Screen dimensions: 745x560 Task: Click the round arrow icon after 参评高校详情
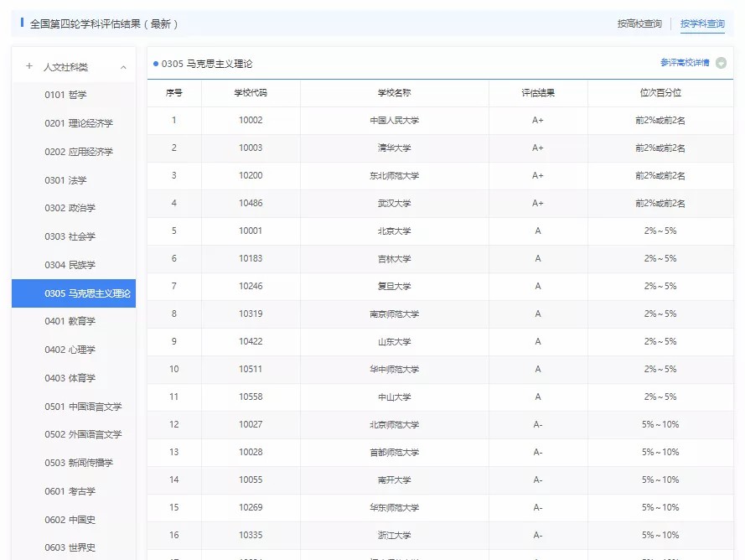(x=721, y=63)
